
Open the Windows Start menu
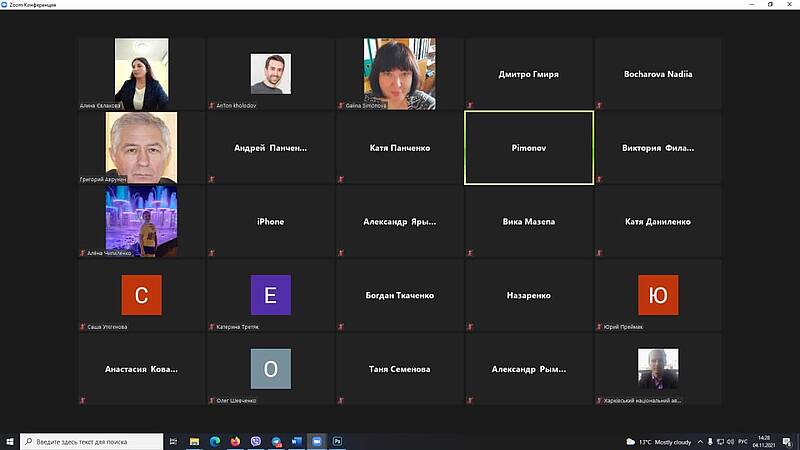click(10, 441)
